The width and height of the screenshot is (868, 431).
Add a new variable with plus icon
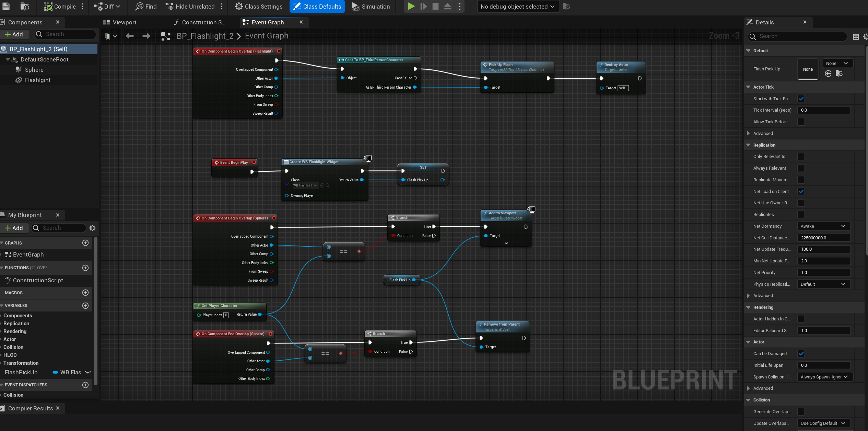point(85,306)
